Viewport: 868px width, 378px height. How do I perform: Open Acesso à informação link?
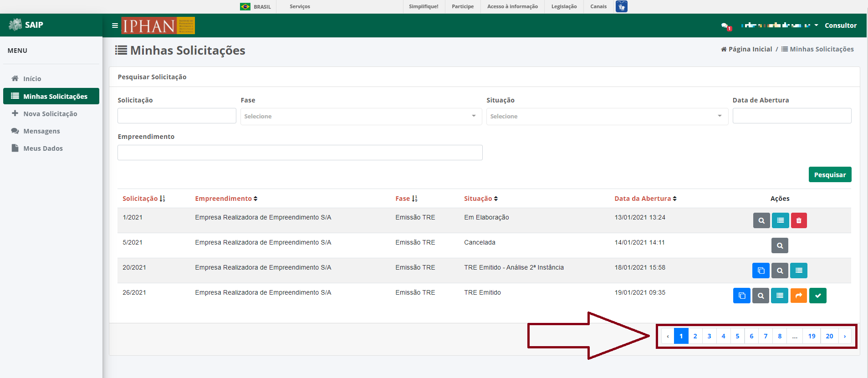(x=512, y=6)
